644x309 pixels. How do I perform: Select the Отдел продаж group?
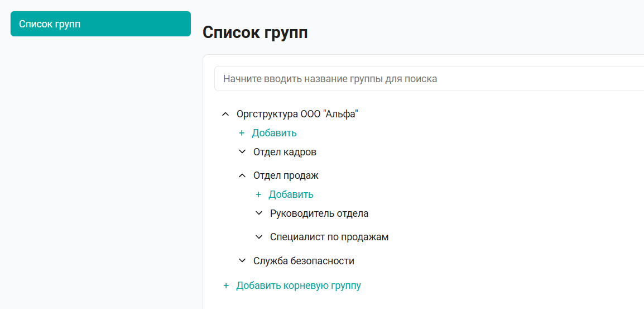[x=286, y=175]
